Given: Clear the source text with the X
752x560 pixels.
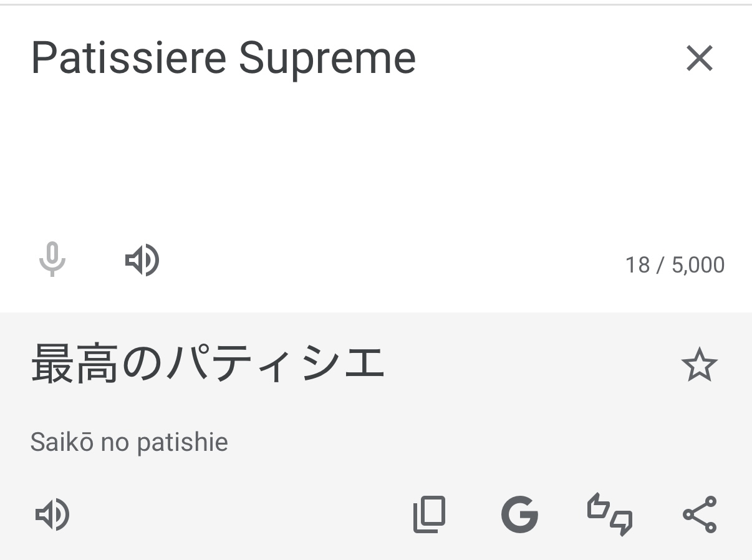Looking at the screenshot, I should click(699, 59).
